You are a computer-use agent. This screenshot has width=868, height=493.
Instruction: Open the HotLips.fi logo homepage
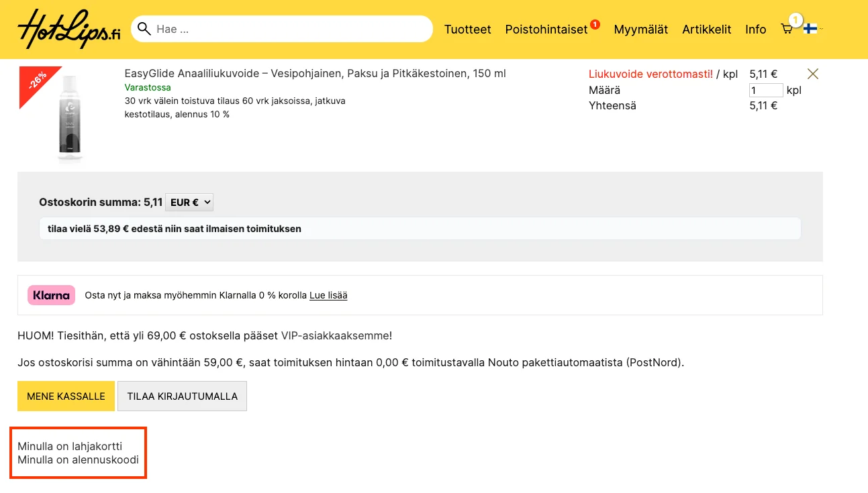(x=69, y=29)
